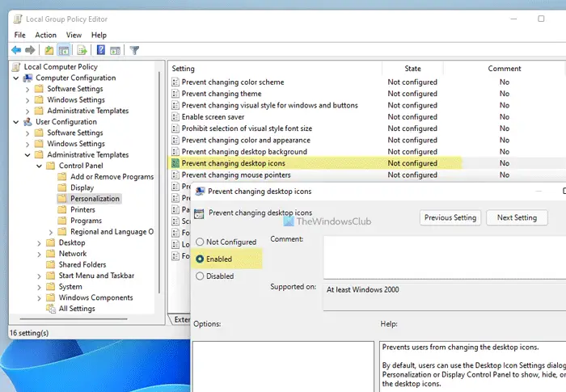Open the Help menu
566x392 pixels.
point(99,35)
